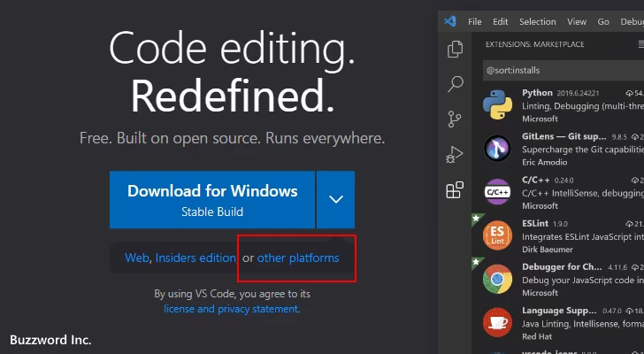Viewport: 644px width, 354px height.
Task: Open the Edit menu
Action: 501,22
